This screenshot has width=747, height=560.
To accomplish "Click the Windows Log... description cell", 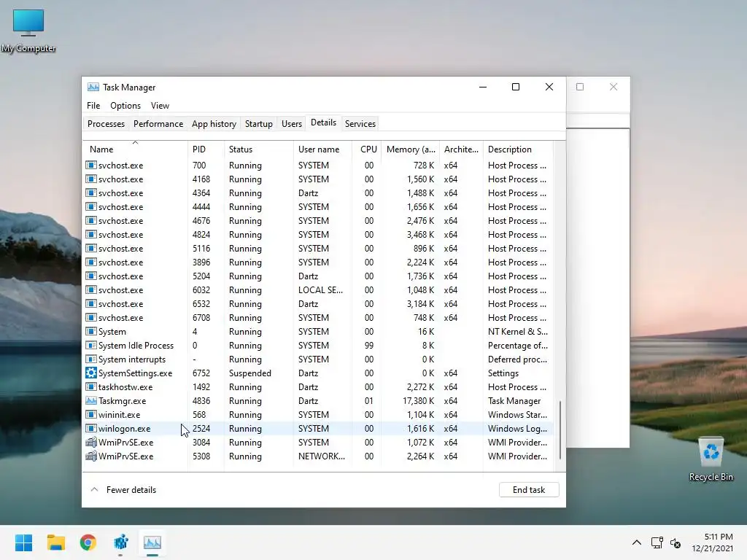I will (x=517, y=428).
